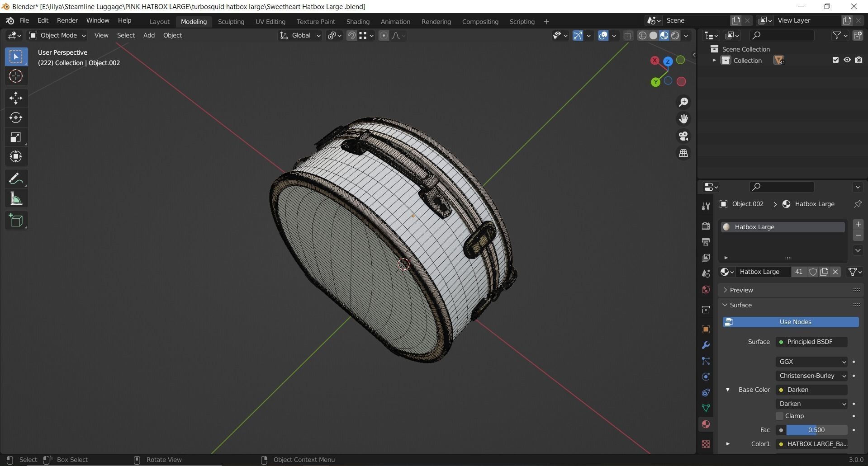This screenshot has width=868, height=466.
Task: Tick the Clamp checkbox
Action: point(779,416)
